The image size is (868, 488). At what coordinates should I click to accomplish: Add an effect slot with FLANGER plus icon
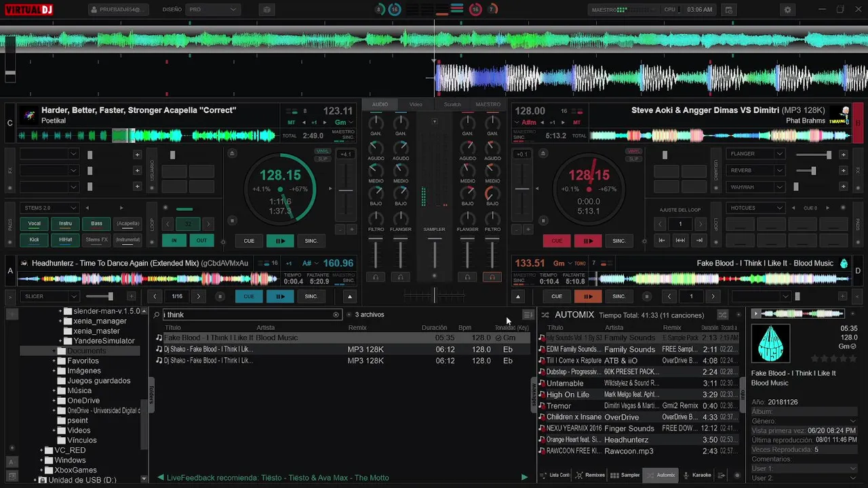click(x=843, y=154)
